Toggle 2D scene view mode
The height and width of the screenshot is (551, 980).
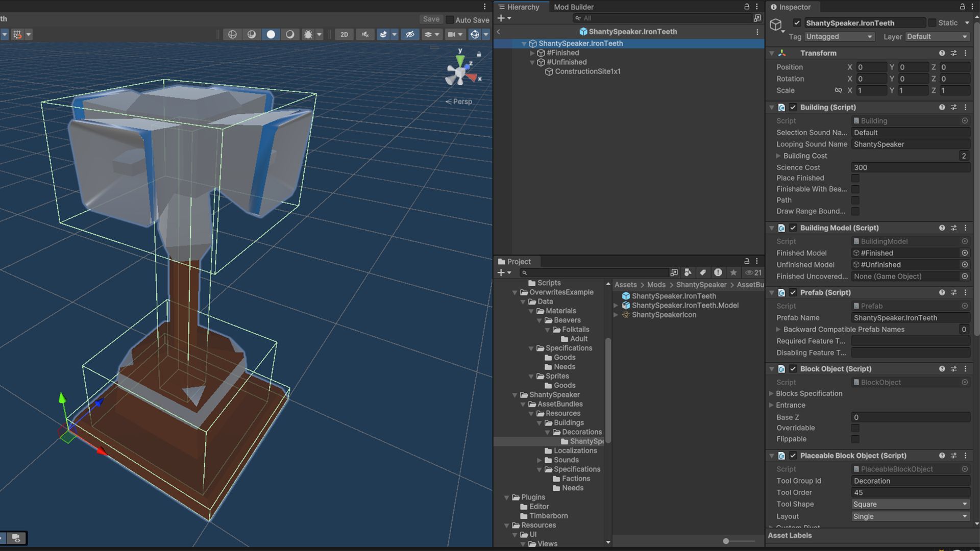(x=344, y=34)
